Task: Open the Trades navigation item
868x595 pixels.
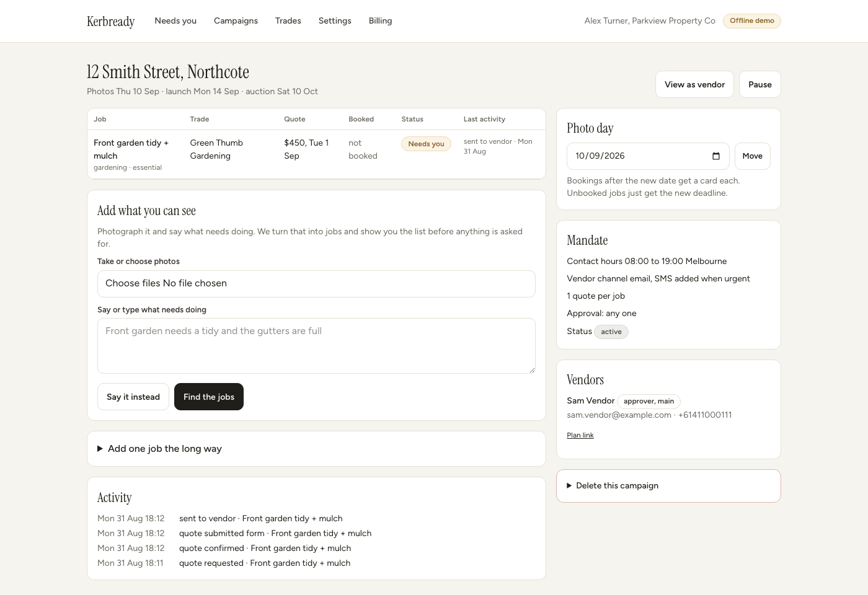Action: (x=288, y=21)
